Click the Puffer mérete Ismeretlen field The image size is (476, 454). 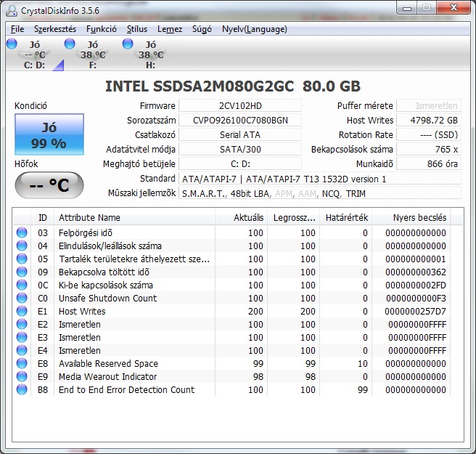pos(429,106)
